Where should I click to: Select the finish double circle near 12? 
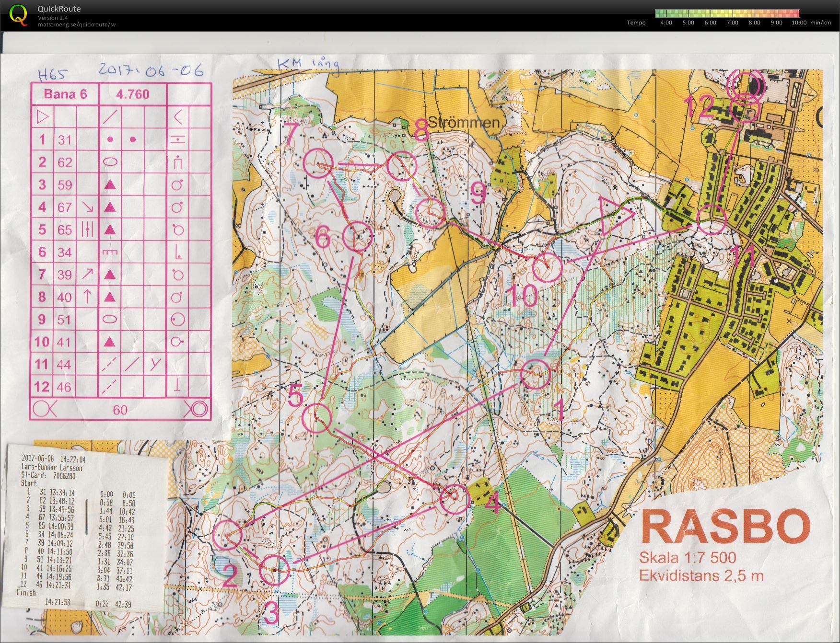745,86
